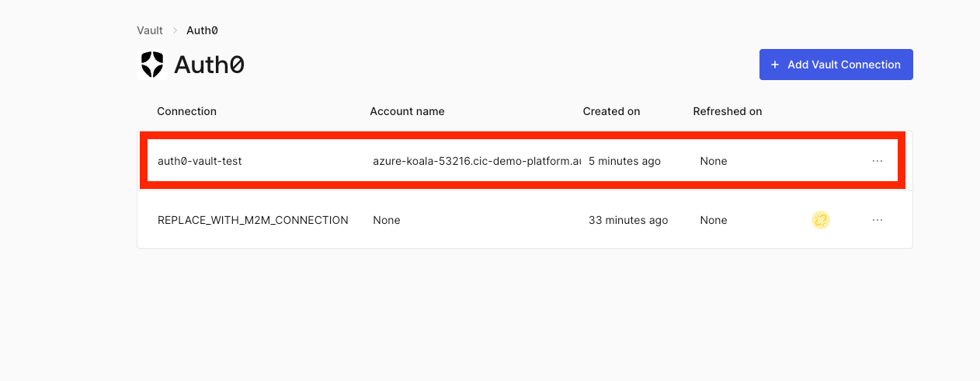The width and height of the screenshot is (980, 381).
Task: Click the azure-koala-53216 account name
Action: (477, 161)
